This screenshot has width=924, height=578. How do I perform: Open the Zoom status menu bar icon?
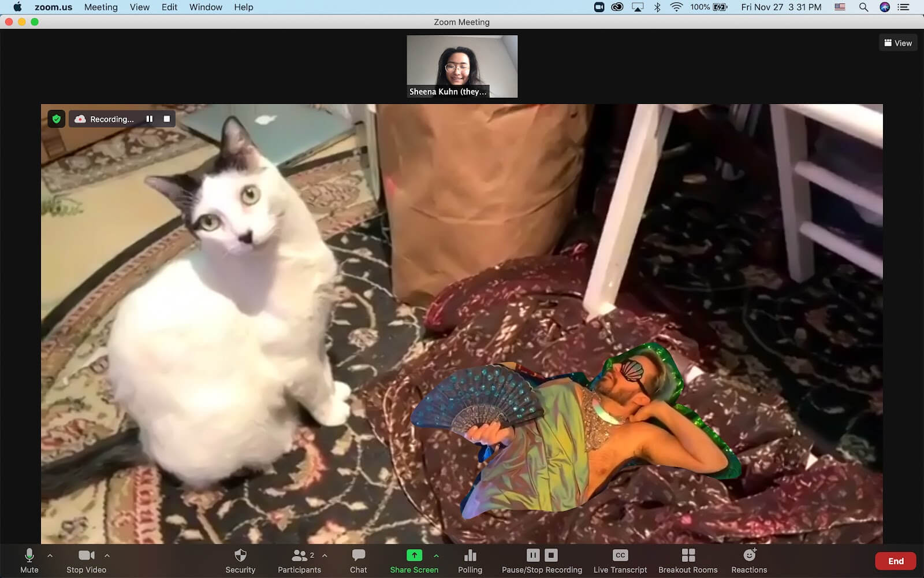tap(599, 7)
